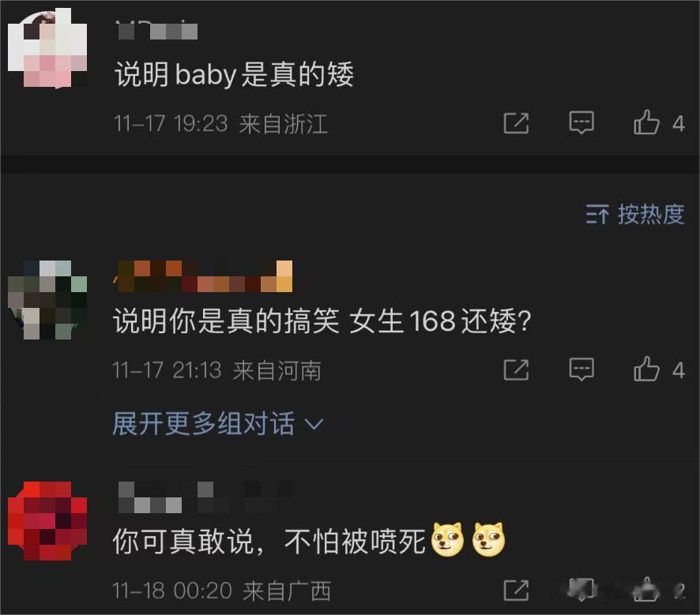
Task: Open the red avatar of Guangxi commenter
Action: coord(47,521)
